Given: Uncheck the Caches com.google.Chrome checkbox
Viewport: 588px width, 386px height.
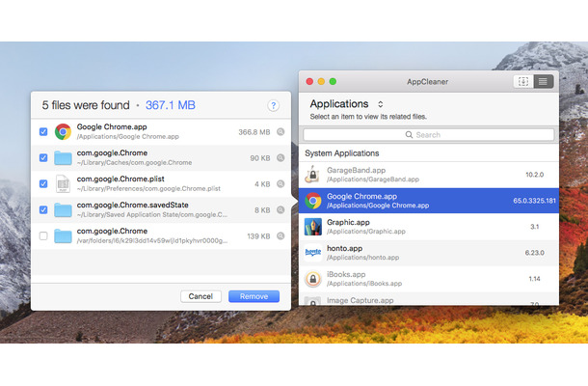Looking at the screenshot, I should point(43,157).
